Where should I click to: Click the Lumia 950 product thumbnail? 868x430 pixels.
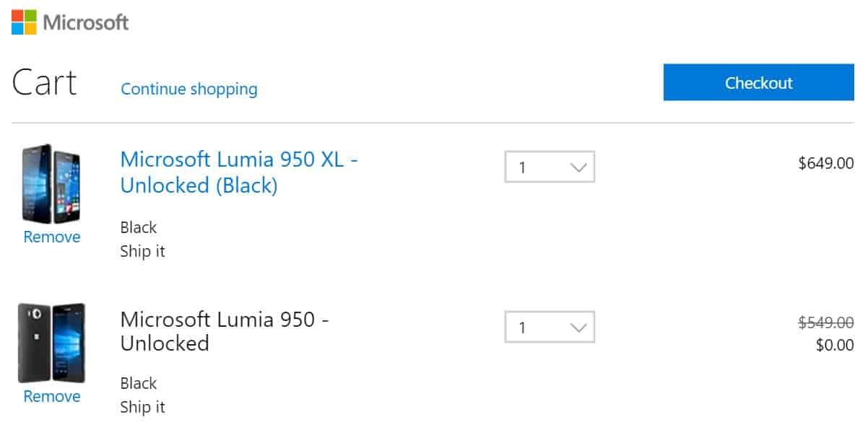(51, 343)
